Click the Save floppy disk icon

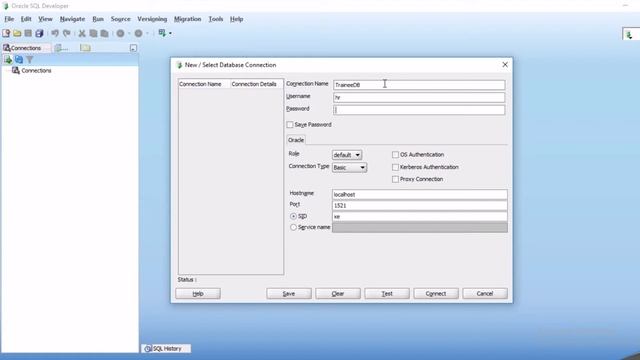click(x=28, y=33)
